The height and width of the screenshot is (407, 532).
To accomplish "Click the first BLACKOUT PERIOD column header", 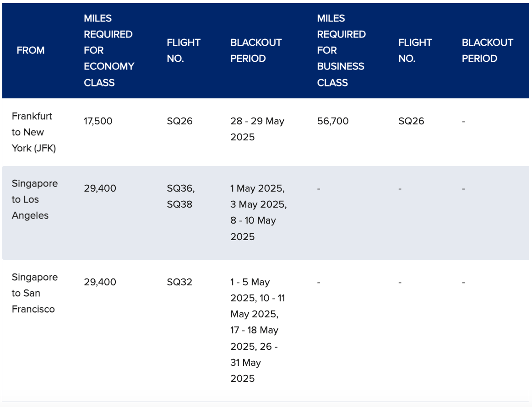I will [256, 50].
